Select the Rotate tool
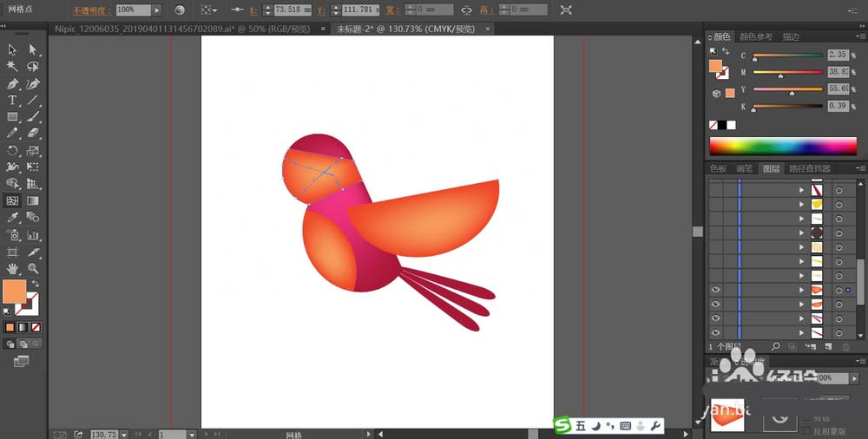Screen dimensions: 868x439 12,151
